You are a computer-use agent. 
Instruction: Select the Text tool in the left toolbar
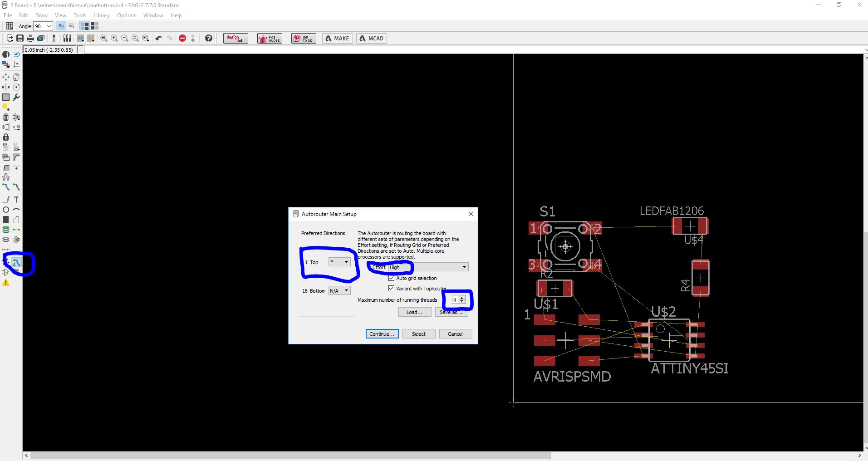[16, 199]
